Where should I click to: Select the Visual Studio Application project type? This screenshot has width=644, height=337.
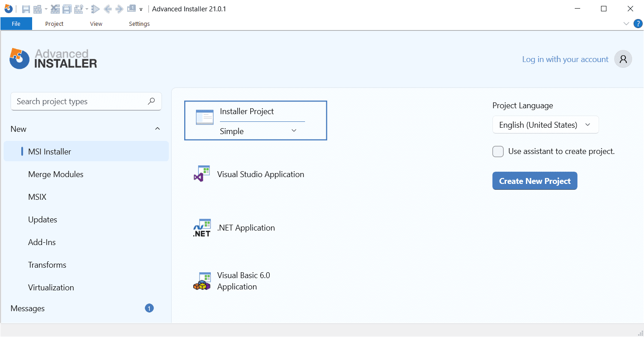click(260, 174)
